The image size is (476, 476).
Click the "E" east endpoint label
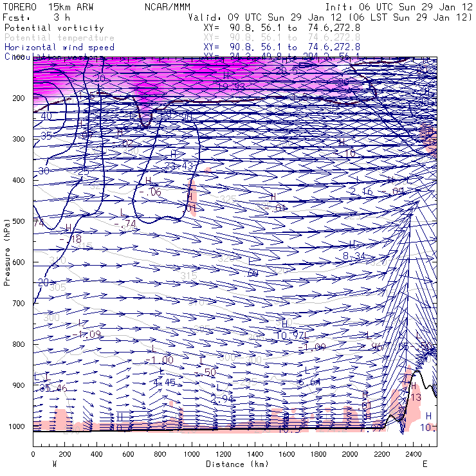(425, 464)
